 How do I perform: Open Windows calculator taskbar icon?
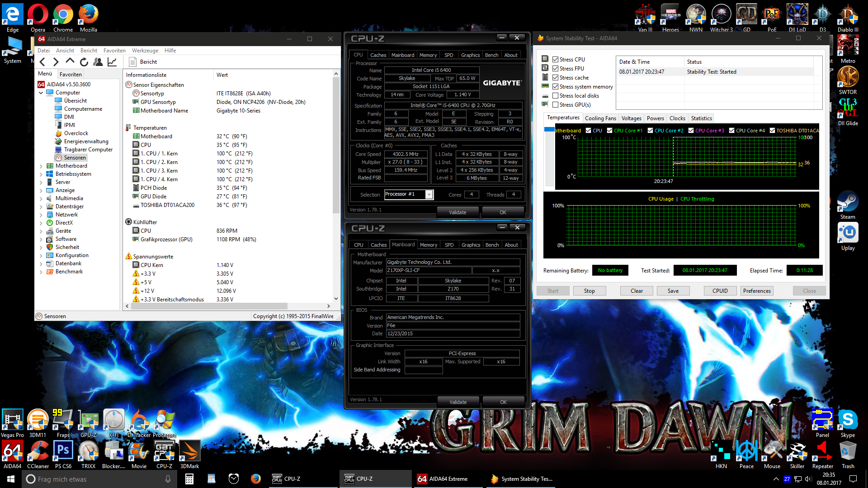click(189, 479)
